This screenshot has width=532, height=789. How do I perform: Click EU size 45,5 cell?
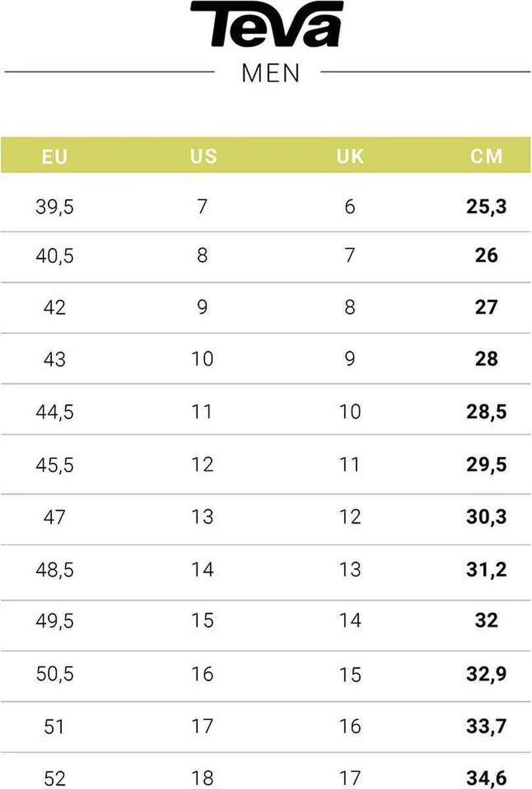click(55, 465)
